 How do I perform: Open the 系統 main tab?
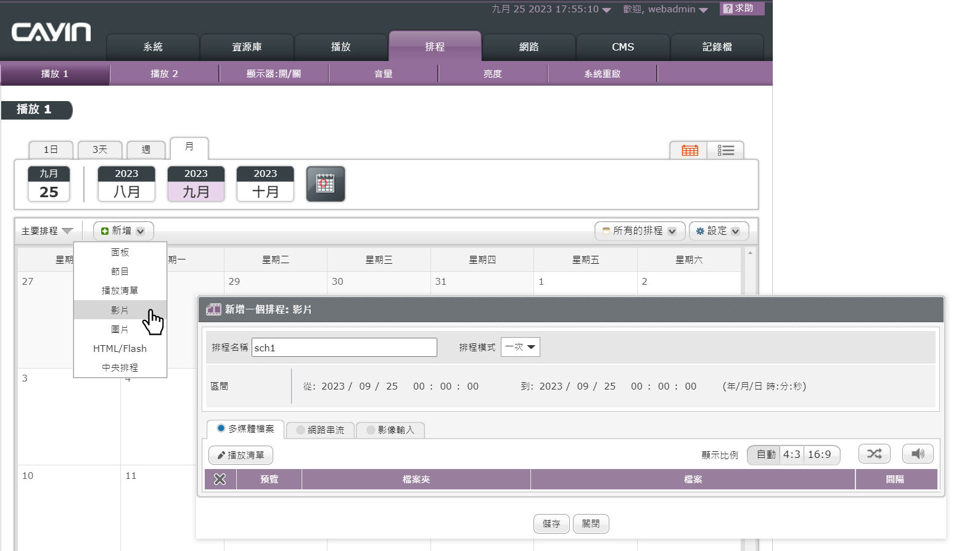coord(153,47)
